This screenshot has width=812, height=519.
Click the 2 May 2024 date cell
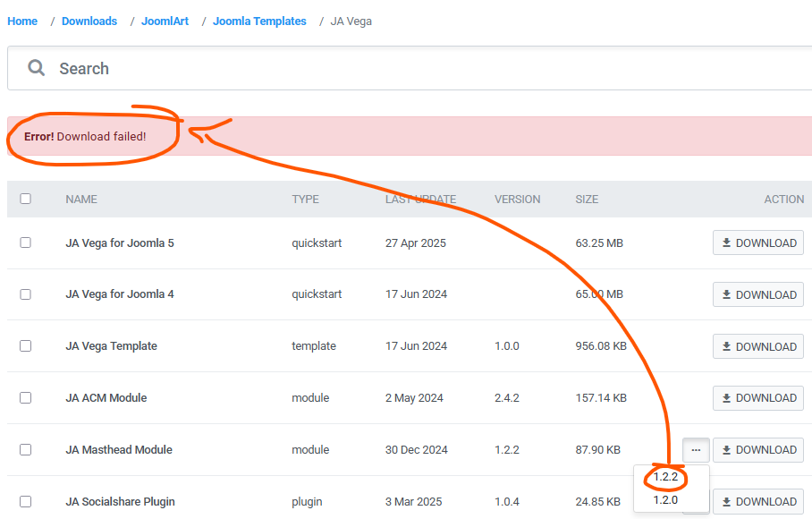[x=414, y=398]
